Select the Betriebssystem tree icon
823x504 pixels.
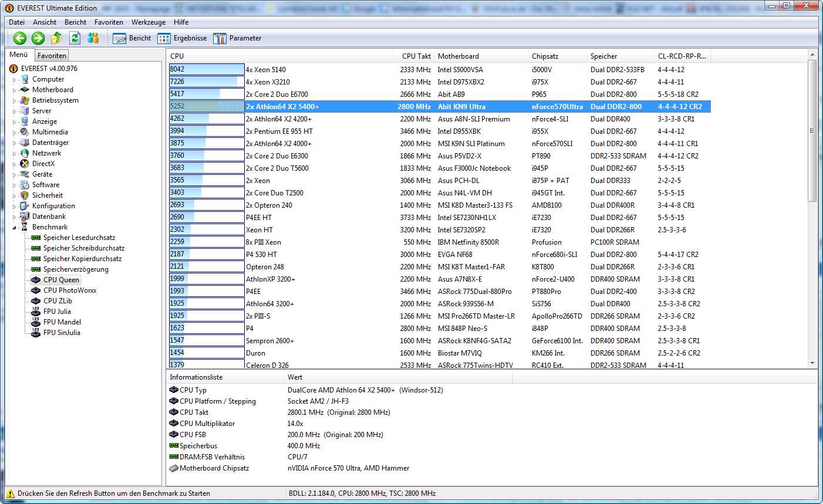click(25, 100)
